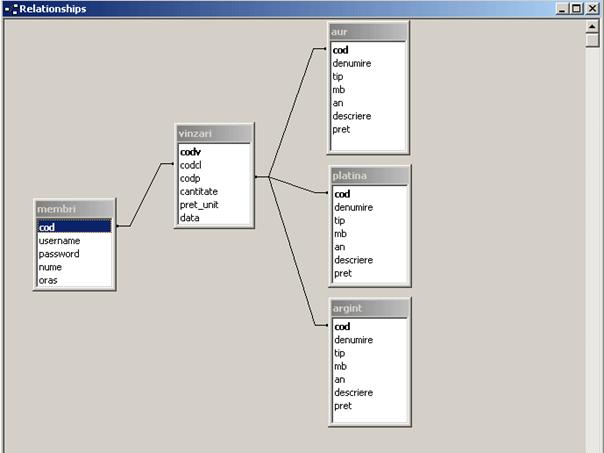Screen dimensions: 604x453
Task: Select the password field in membri
Action: point(59,254)
